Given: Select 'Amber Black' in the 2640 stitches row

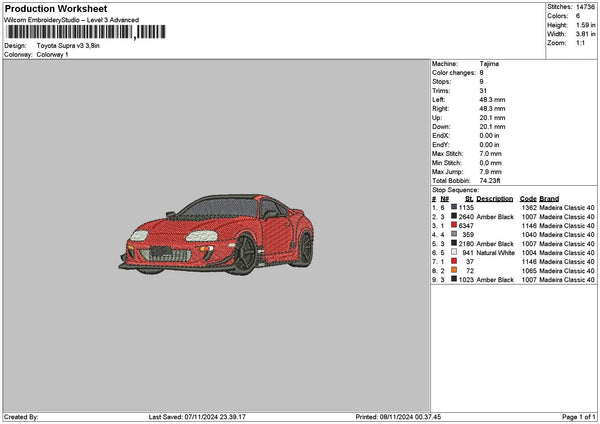Looking at the screenshot, I should pos(495,217).
